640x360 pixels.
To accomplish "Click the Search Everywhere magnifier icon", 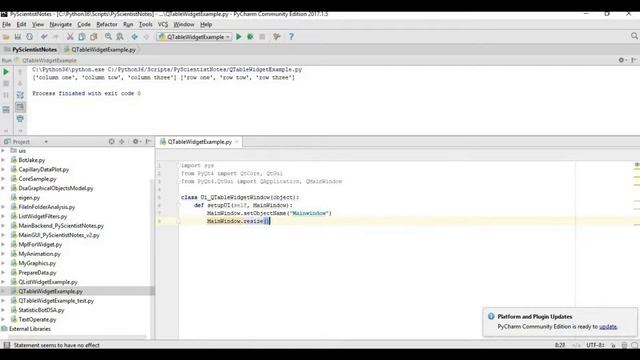I will (634, 36).
